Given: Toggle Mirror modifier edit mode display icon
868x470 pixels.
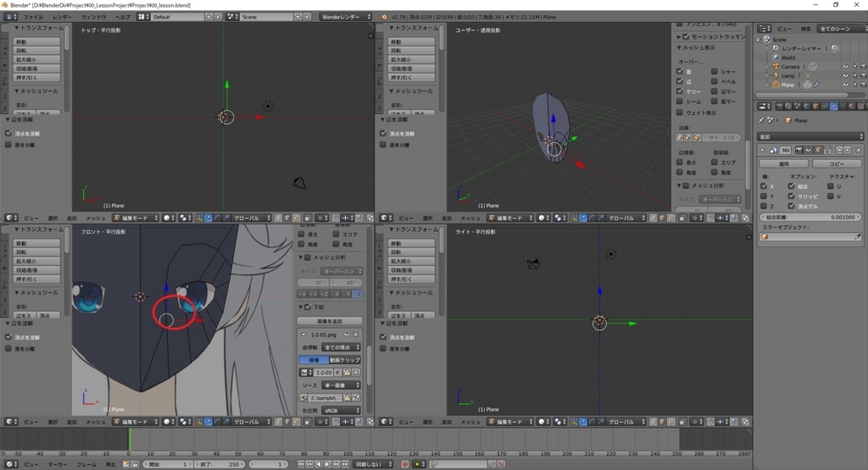Looking at the screenshot, I should tap(818, 150).
